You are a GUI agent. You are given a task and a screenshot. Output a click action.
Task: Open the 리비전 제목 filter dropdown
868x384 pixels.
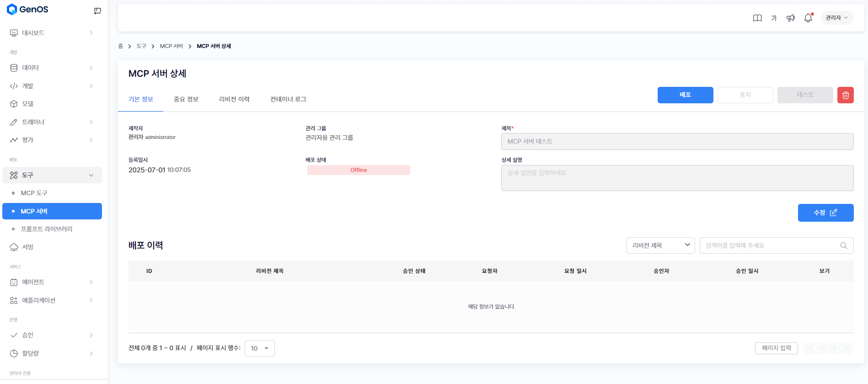click(660, 245)
